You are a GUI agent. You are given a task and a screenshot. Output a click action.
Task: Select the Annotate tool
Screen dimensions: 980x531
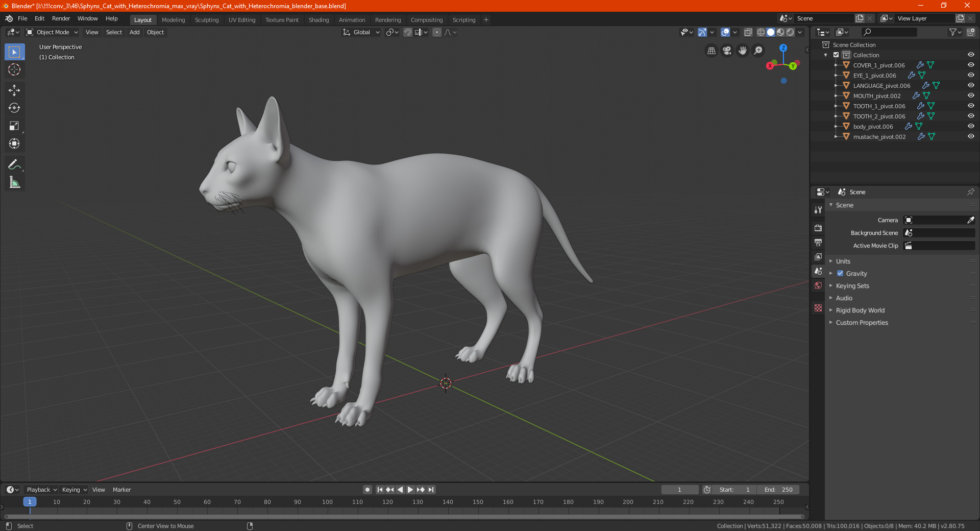(x=14, y=164)
